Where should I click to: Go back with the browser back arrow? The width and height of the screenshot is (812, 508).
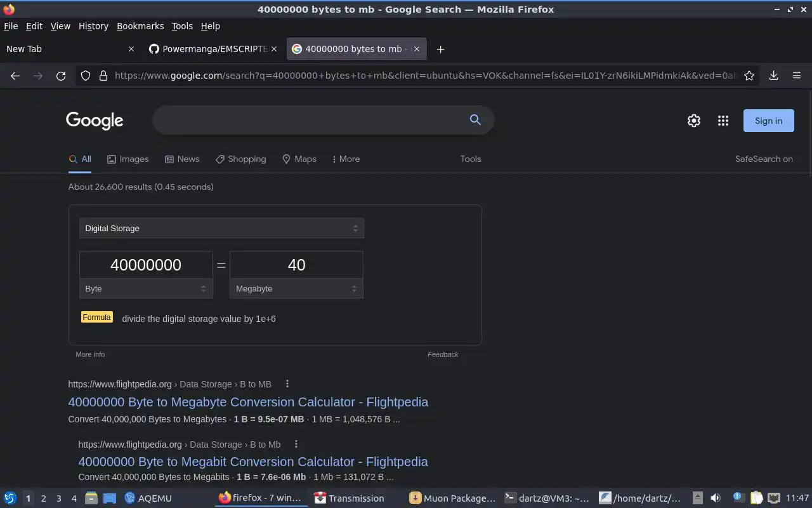(x=15, y=76)
